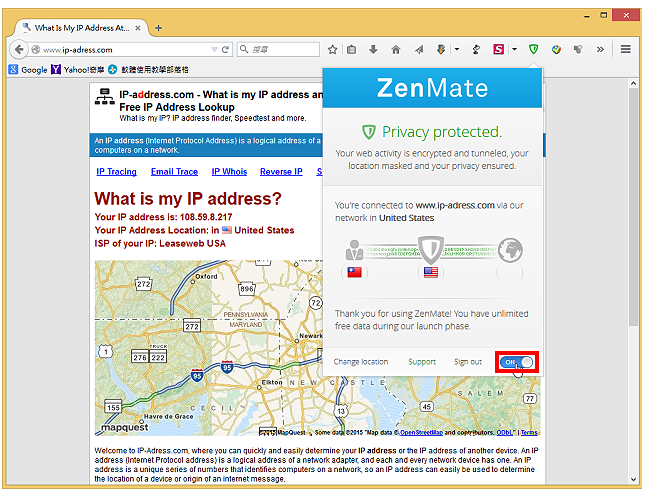Screen dimensions: 654x498
Task: Click the paper plane send icon
Action: coord(419,50)
